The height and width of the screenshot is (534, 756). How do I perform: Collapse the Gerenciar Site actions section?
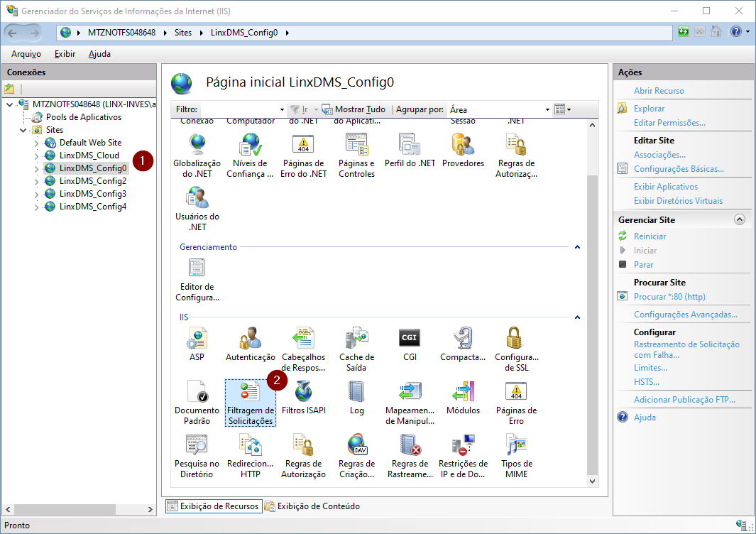tap(739, 219)
